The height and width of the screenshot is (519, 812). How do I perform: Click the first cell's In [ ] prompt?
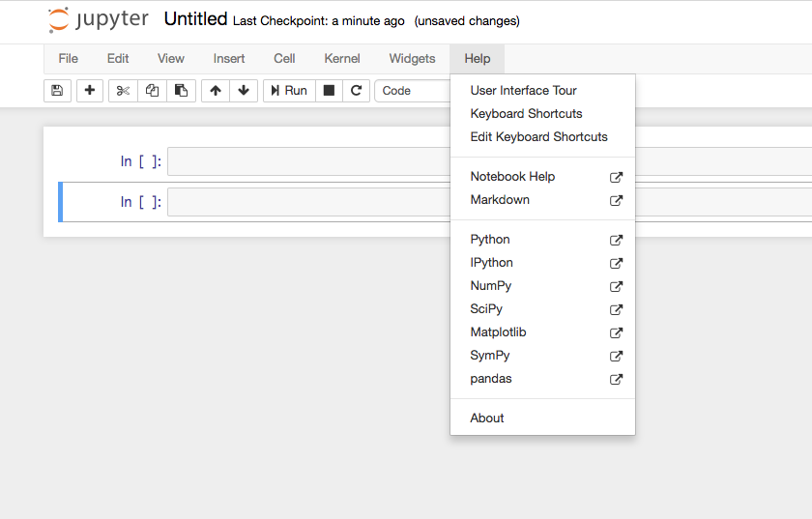141,161
